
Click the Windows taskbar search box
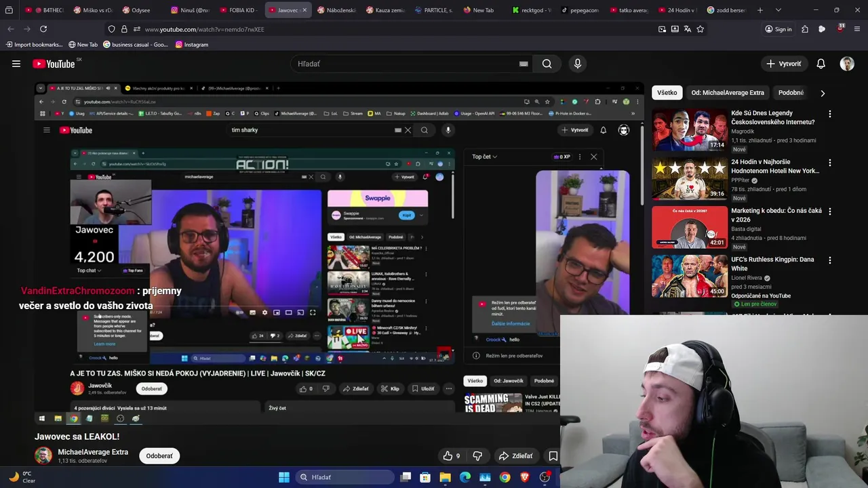click(x=346, y=477)
